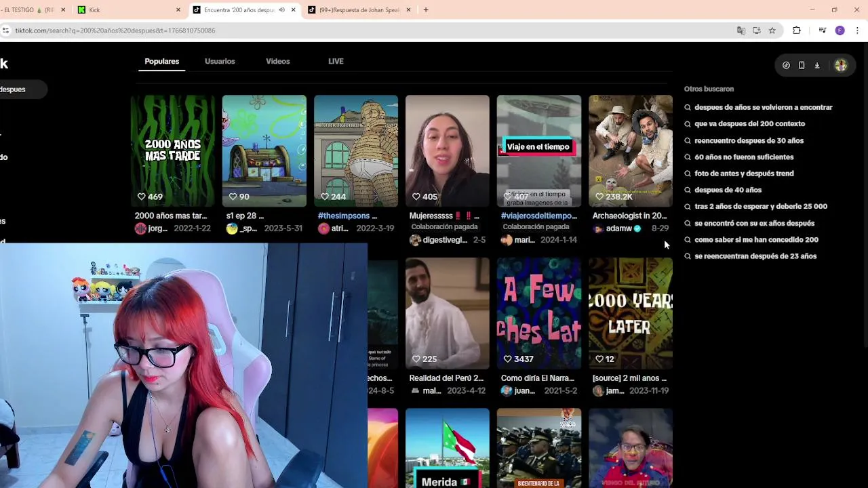The width and height of the screenshot is (868, 488).
Task: Open the Archaeologist video with 238.2K likes
Action: pos(631,150)
